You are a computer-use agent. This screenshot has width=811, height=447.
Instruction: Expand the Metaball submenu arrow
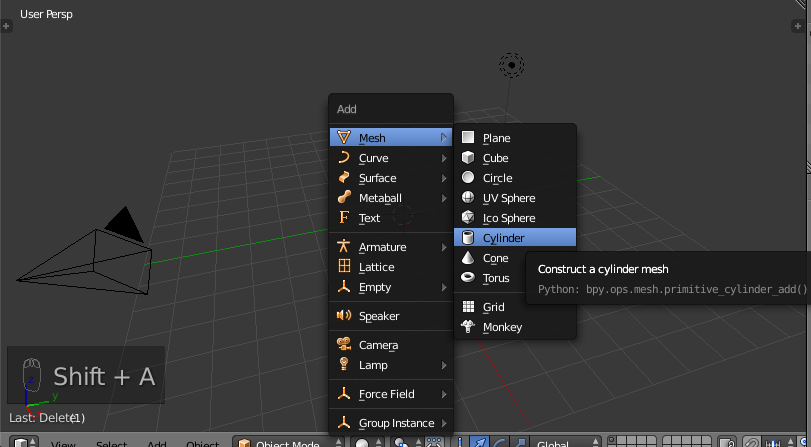coord(444,198)
